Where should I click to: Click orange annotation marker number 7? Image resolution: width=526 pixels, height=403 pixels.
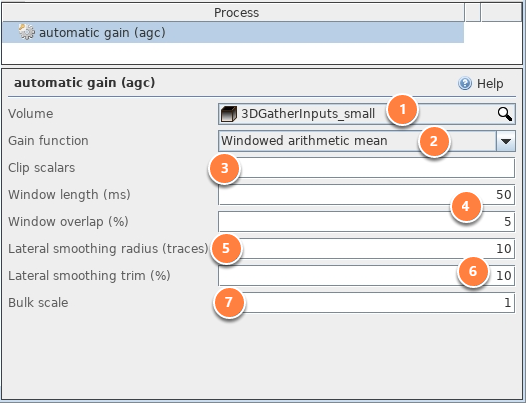[229, 302]
